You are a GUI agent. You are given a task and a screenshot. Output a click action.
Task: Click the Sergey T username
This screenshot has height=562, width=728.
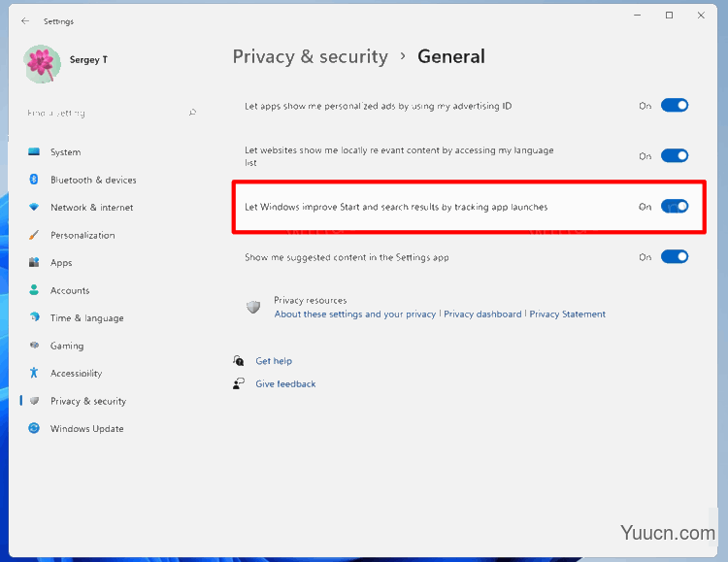(x=88, y=59)
